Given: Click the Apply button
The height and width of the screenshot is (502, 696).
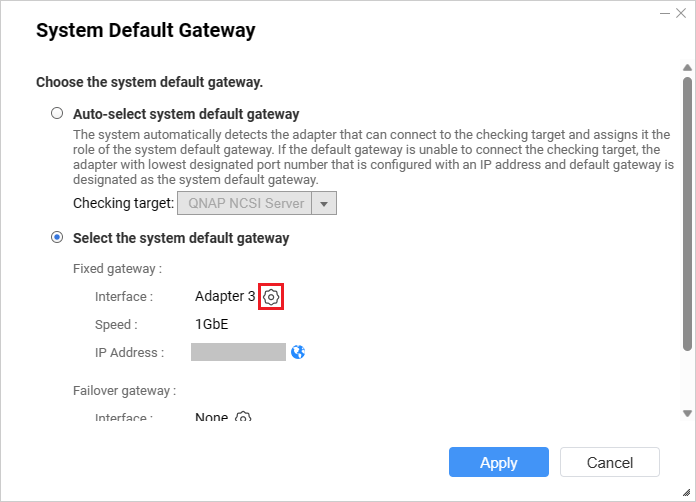Looking at the screenshot, I should click(498, 462).
